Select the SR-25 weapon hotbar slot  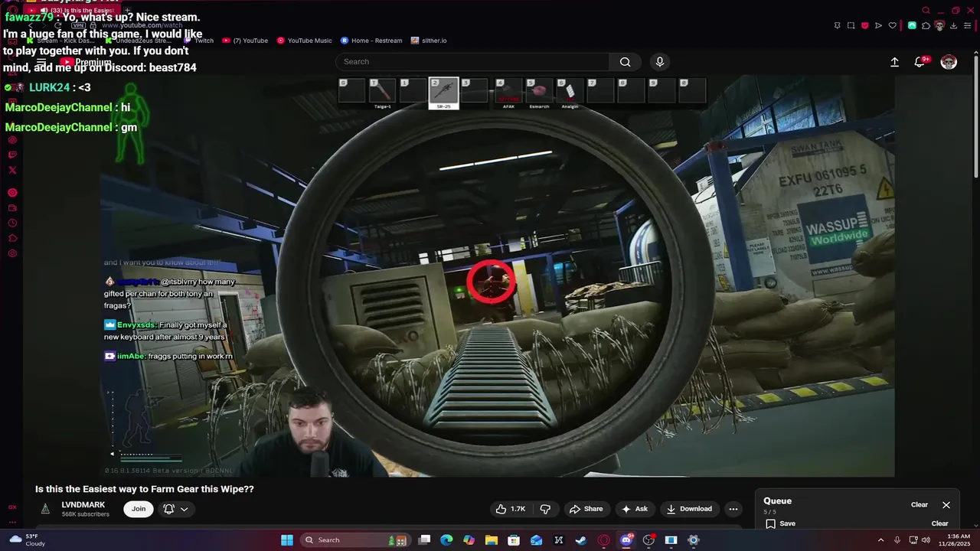[x=443, y=92]
